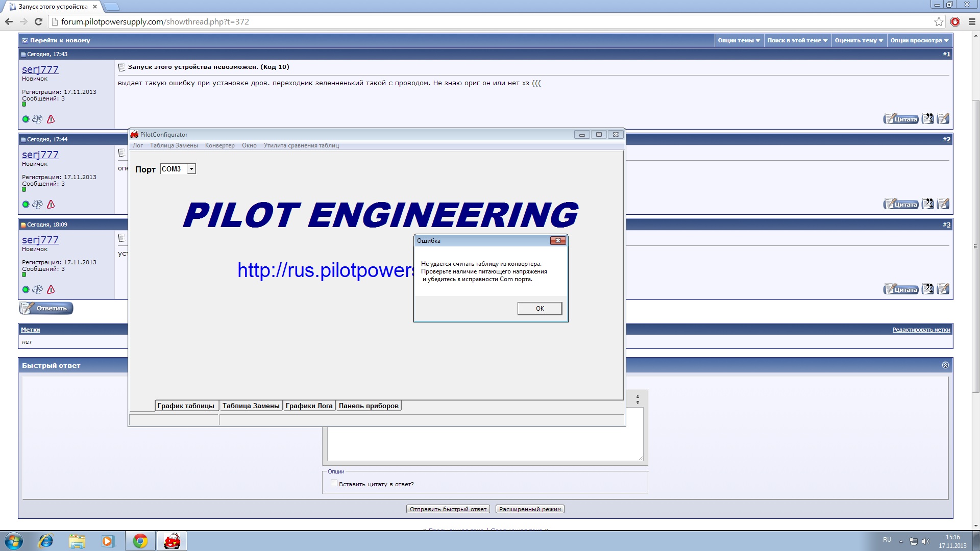The width and height of the screenshot is (980, 551).
Task: Launch Internet Explorer from the taskbar
Action: tap(46, 541)
